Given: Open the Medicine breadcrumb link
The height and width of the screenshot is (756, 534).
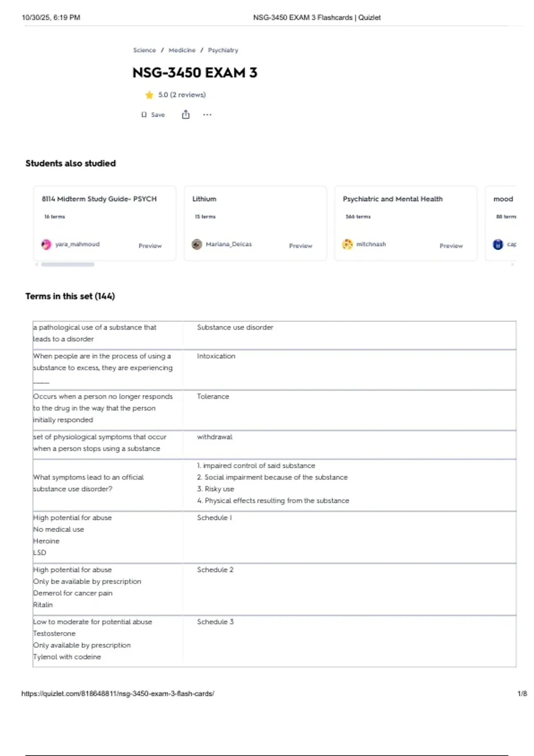Looking at the screenshot, I should tap(182, 50).
